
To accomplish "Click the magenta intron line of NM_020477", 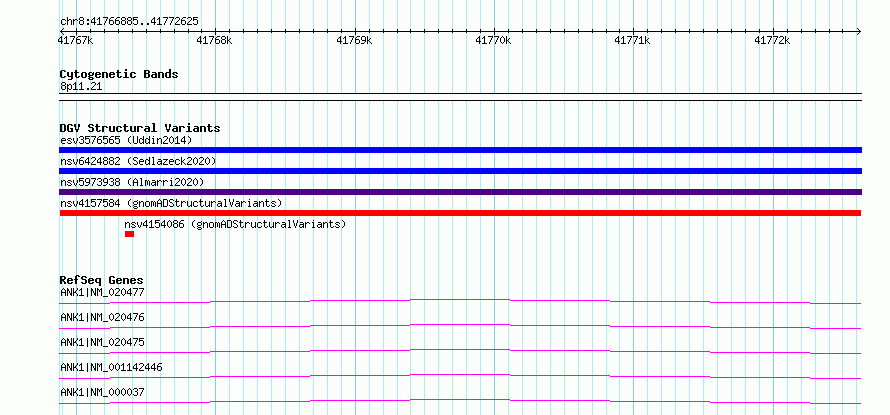I will pos(460,299).
